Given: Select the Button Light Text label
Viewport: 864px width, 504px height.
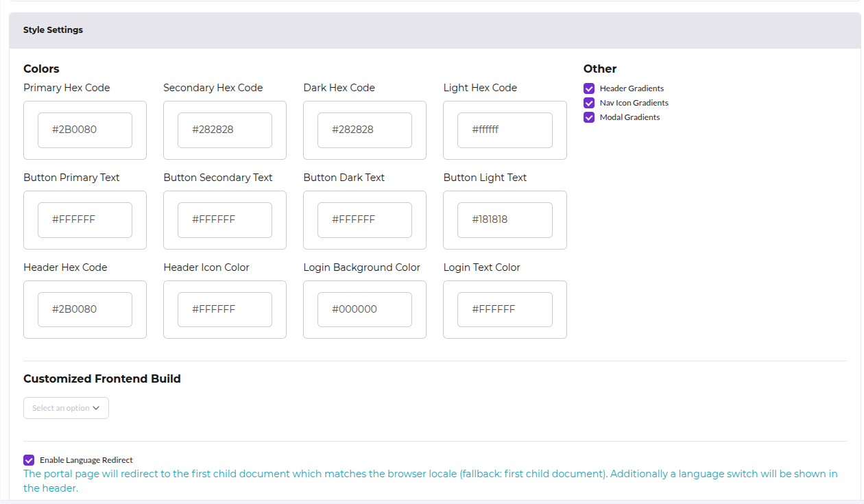Looking at the screenshot, I should tap(485, 178).
